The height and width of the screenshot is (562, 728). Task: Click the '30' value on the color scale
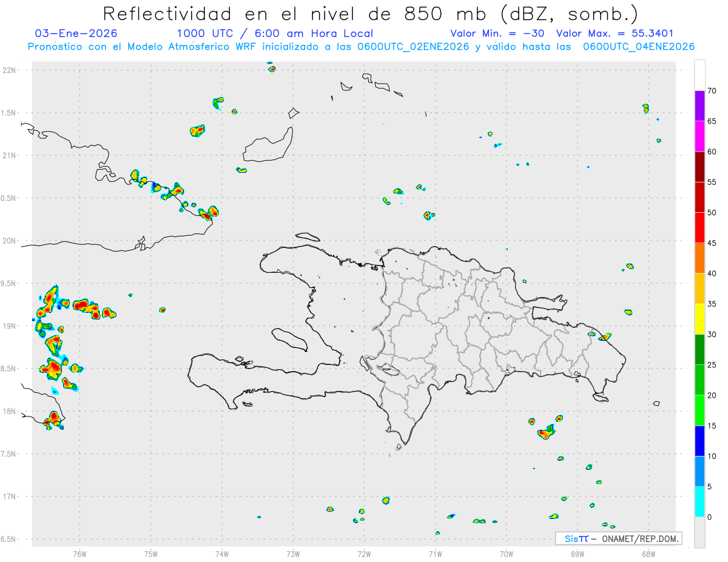coord(713,334)
